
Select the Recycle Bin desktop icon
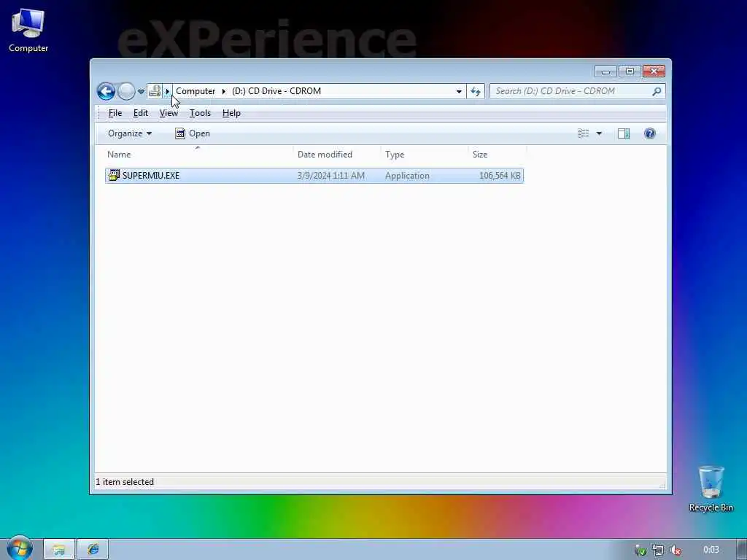(711, 489)
